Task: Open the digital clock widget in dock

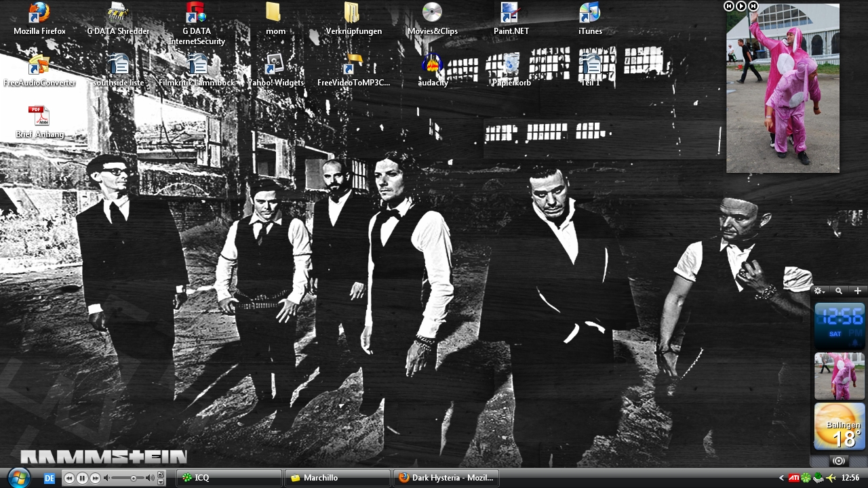Action: (840, 325)
